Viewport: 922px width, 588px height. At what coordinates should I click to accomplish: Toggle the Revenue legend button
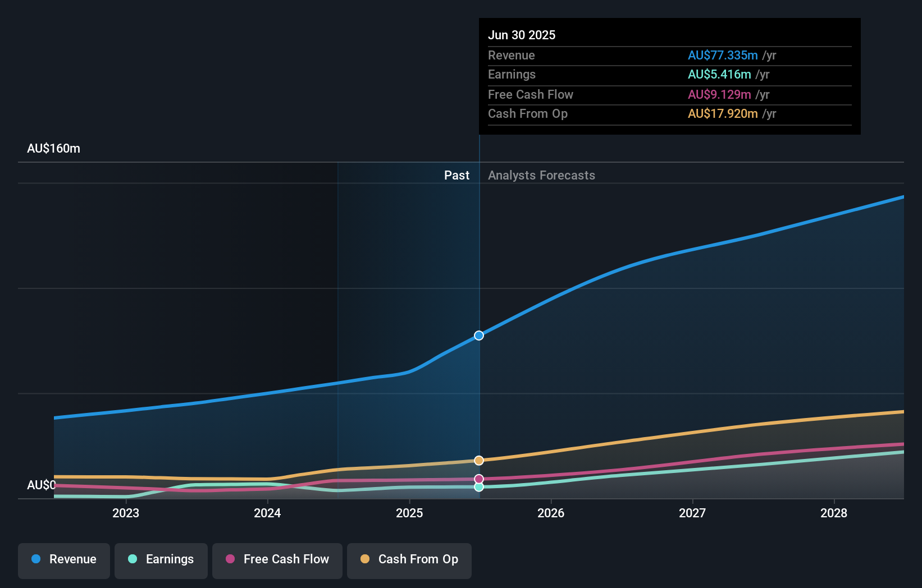point(64,561)
